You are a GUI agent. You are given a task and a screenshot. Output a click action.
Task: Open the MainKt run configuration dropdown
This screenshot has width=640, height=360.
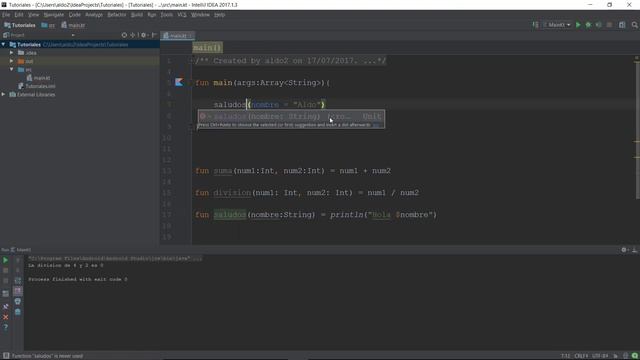557,25
